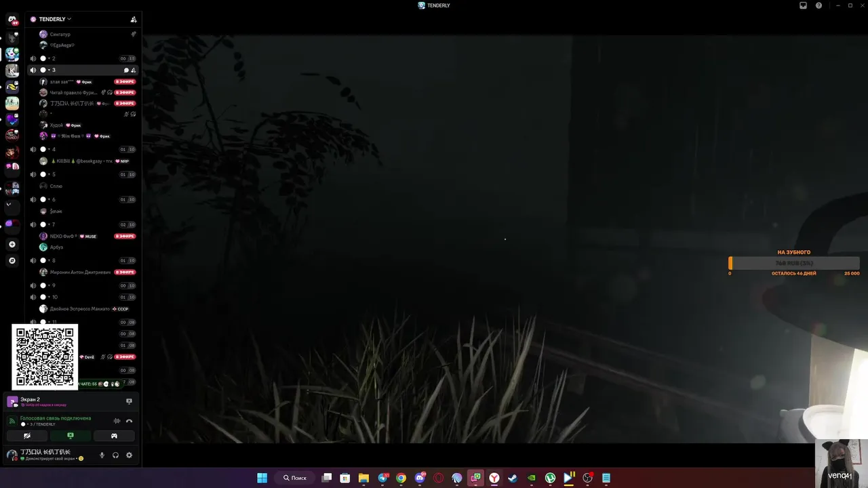The image size is (868, 488).
Task: Select voice channel 9
Action: [x=81, y=285]
